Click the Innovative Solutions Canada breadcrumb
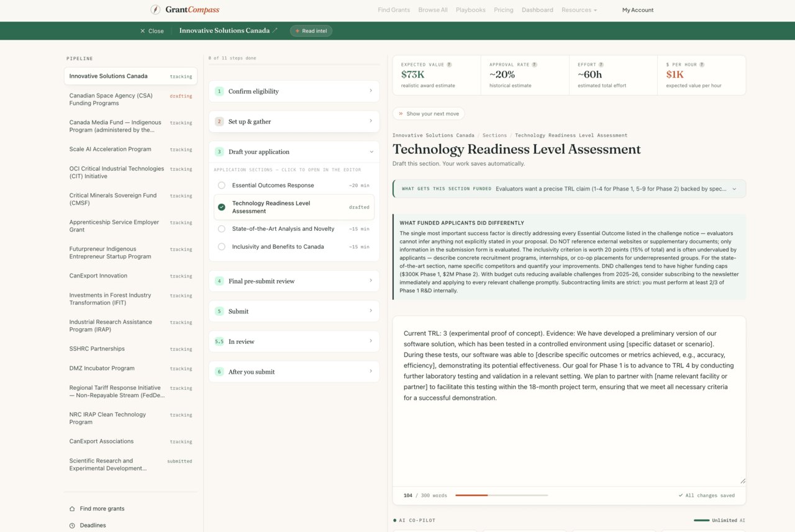 pyautogui.click(x=434, y=135)
